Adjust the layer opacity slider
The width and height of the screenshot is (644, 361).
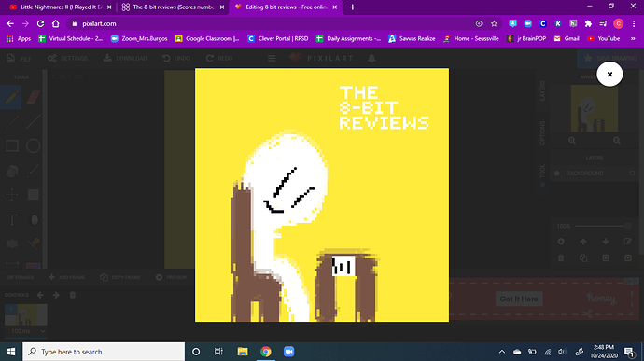(x=602, y=226)
